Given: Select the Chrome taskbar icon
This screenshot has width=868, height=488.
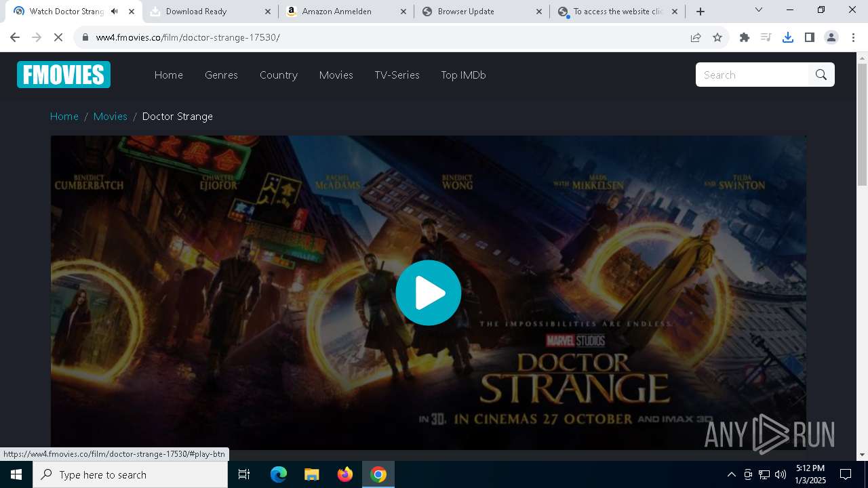Looking at the screenshot, I should pos(378,474).
